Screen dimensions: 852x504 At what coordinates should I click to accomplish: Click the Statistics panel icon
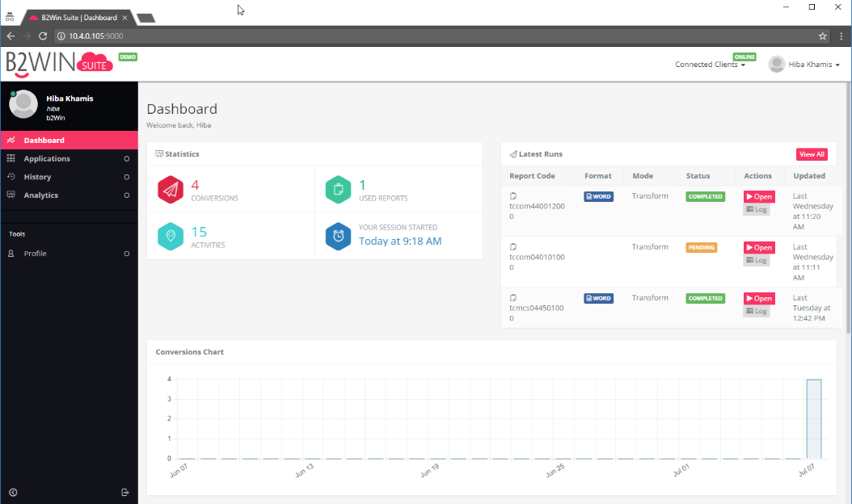click(159, 154)
